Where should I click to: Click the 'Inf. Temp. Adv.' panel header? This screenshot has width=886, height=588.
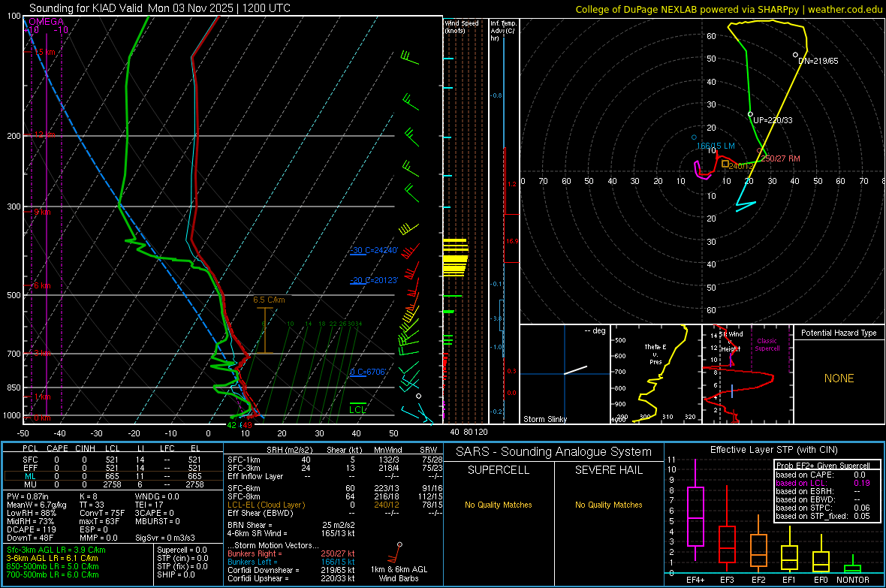[x=503, y=31]
